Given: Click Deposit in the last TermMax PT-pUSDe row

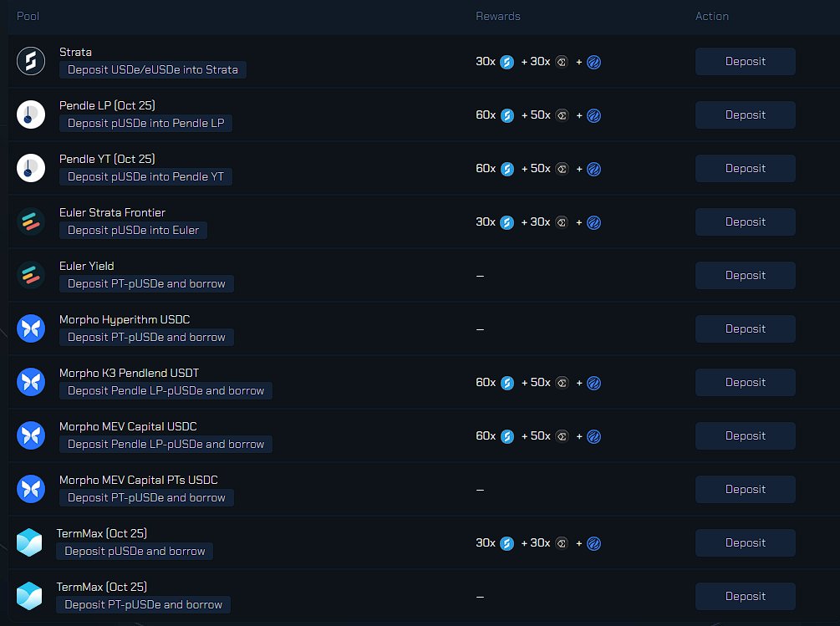Looking at the screenshot, I should coord(745,596).
